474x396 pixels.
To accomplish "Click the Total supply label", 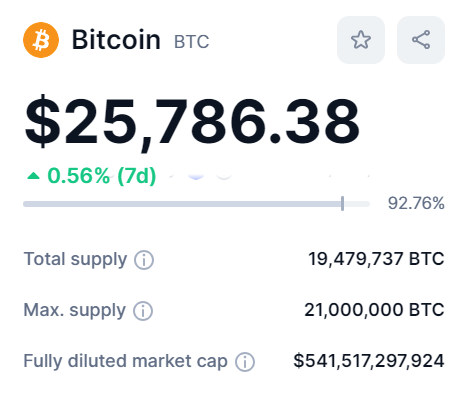I will pyautogui.click(x=75, y=259).
